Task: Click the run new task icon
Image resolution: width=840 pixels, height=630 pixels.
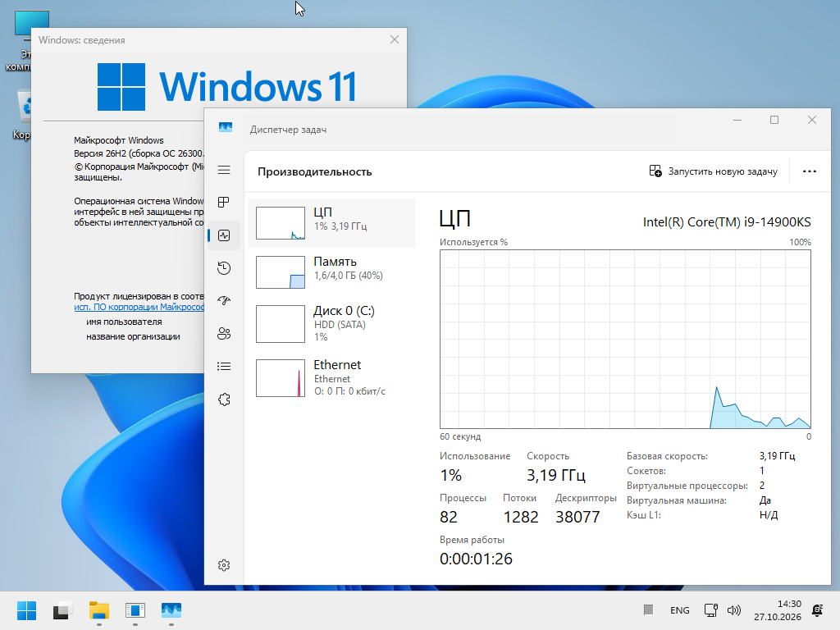Action: point(655,171)
